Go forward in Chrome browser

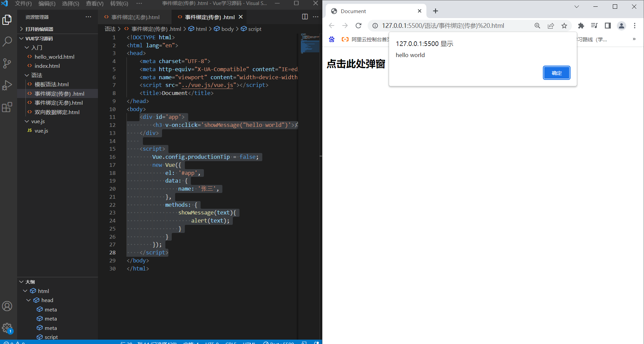click(x=345, y=26)
